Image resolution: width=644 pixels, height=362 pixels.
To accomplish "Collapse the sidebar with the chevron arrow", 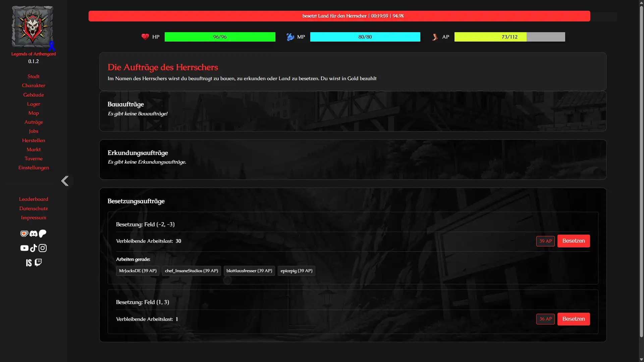I will [x=65, y=181].
